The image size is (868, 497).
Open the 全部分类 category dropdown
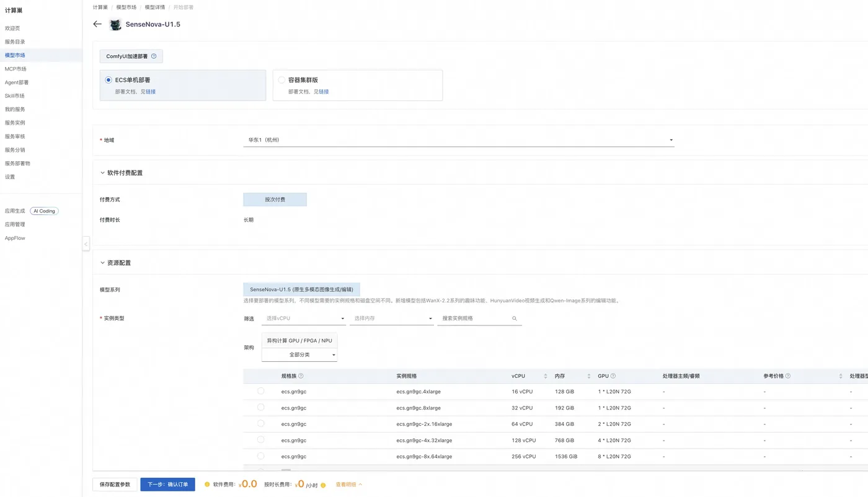(299, 355)
